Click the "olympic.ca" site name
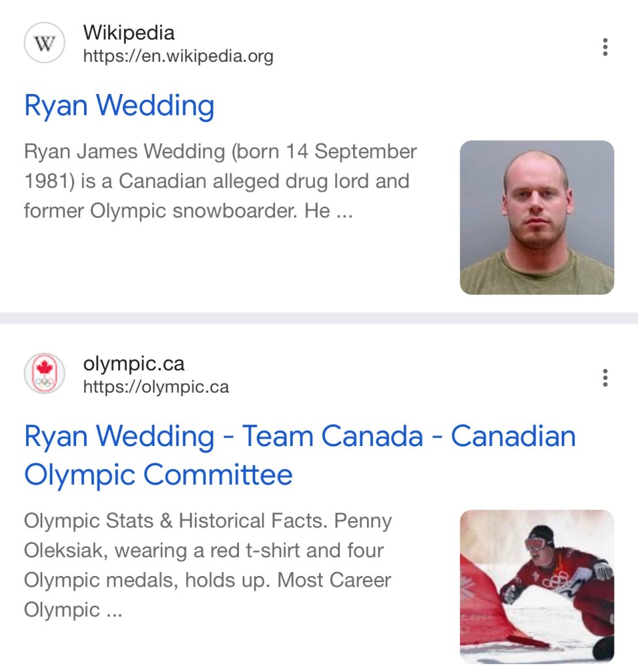This screenshot has width=638, height=672. click(x=133, y=363)
